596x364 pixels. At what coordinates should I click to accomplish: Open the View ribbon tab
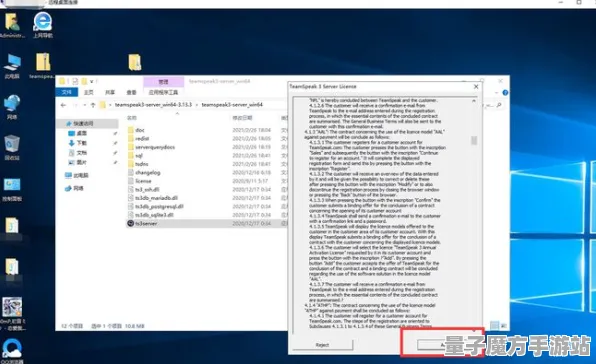click(131, 92)
